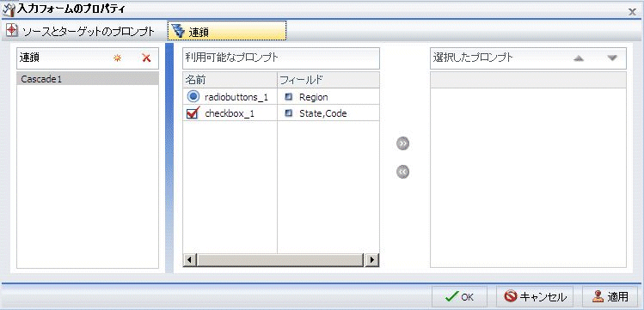Remove prompt with left double-arrow button
Image resolution: width=644 pixels, height=310 pixels.
click(403, 173)
